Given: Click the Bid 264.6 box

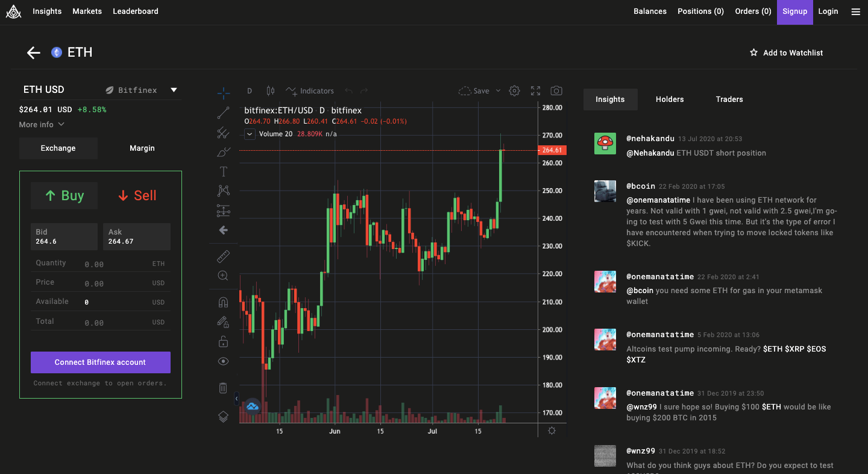Looking at the screenshot, I should (64, 236).
